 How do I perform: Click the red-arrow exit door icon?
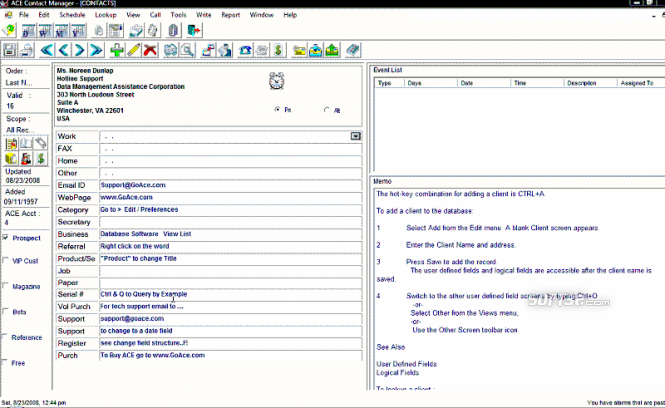[194, 30]
